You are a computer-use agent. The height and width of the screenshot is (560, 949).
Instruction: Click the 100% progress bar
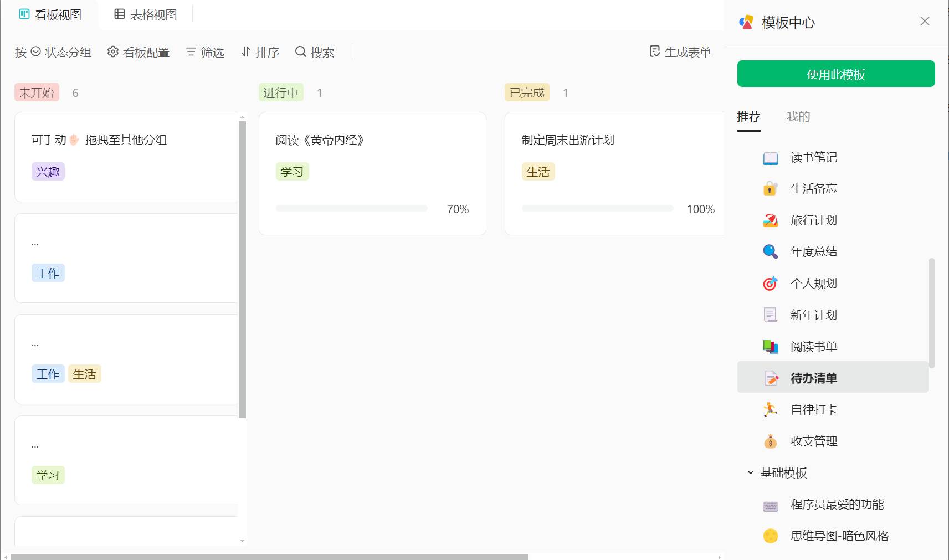[598, 208]
